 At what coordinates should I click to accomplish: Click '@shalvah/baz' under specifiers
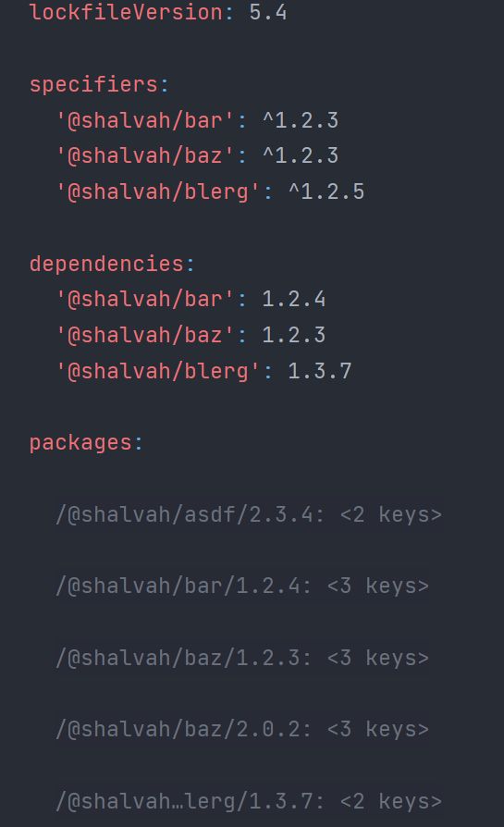(145, 156)
